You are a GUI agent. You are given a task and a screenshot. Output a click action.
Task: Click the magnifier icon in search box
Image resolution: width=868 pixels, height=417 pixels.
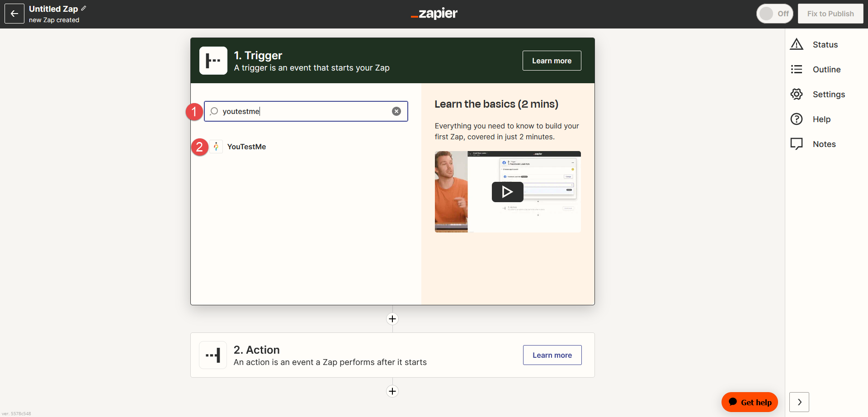214,111
